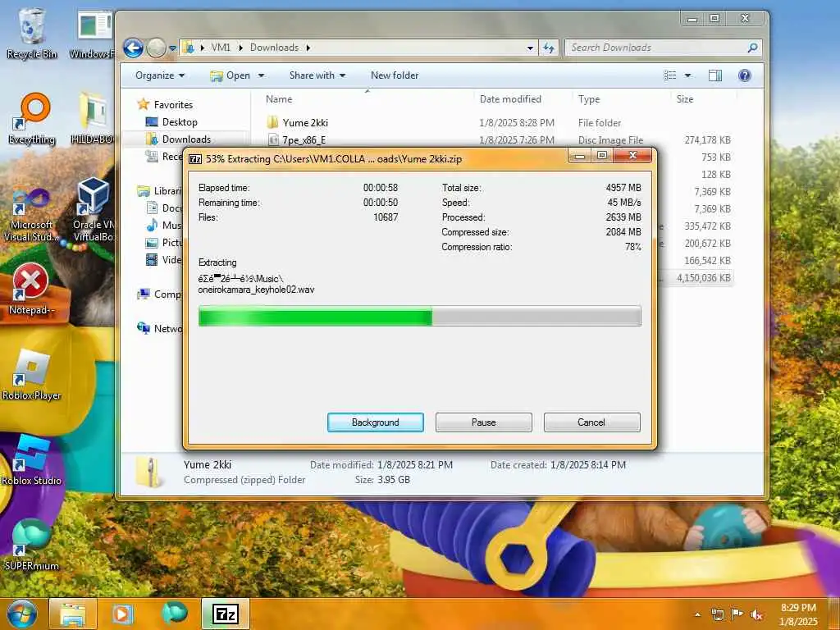This screenshot has height=630, width=840.
Task: Click the Windows Start button
Action: [x=22, y=614]
